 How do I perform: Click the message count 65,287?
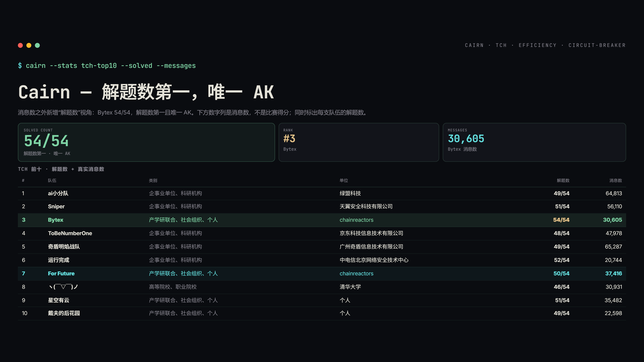(613, 247)
